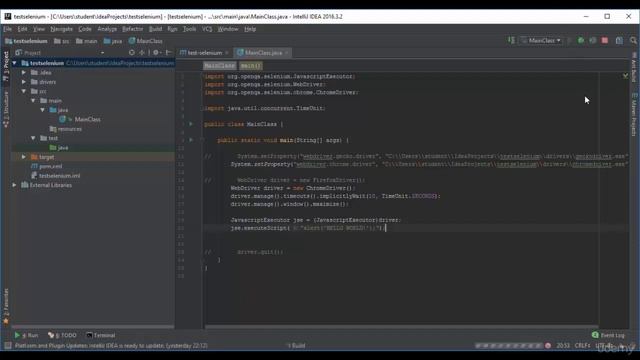Expand the drivers folder
The width and height of the screenshot is (640, 360).
[24, 82]
